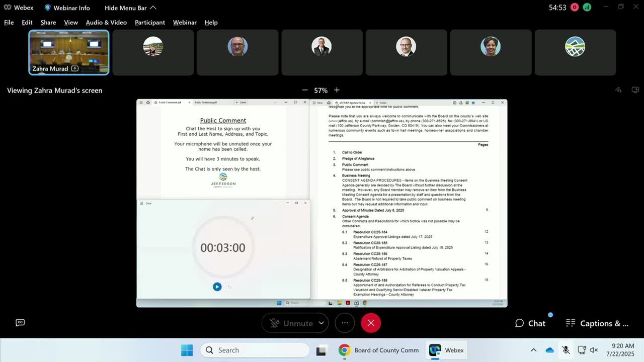This screenshot has width=644, height=362.
Task: Open the Help menu
Action: tap(211, 22)
